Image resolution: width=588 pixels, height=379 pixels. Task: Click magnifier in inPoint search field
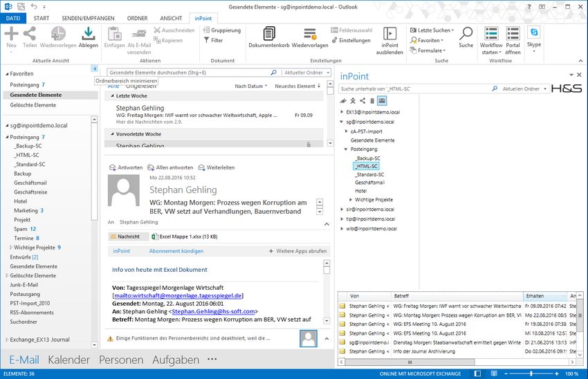[495, 89]
